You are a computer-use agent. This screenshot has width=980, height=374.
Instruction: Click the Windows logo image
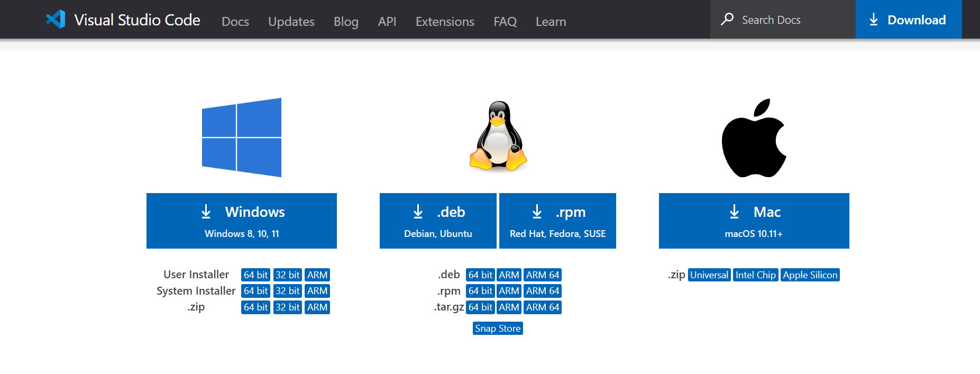coord(242,138)
